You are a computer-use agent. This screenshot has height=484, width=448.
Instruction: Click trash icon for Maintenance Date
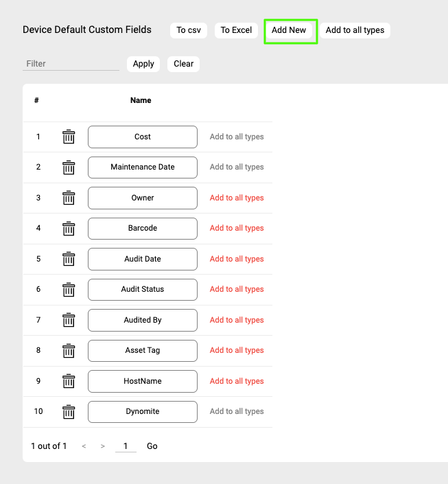(69, 168)
